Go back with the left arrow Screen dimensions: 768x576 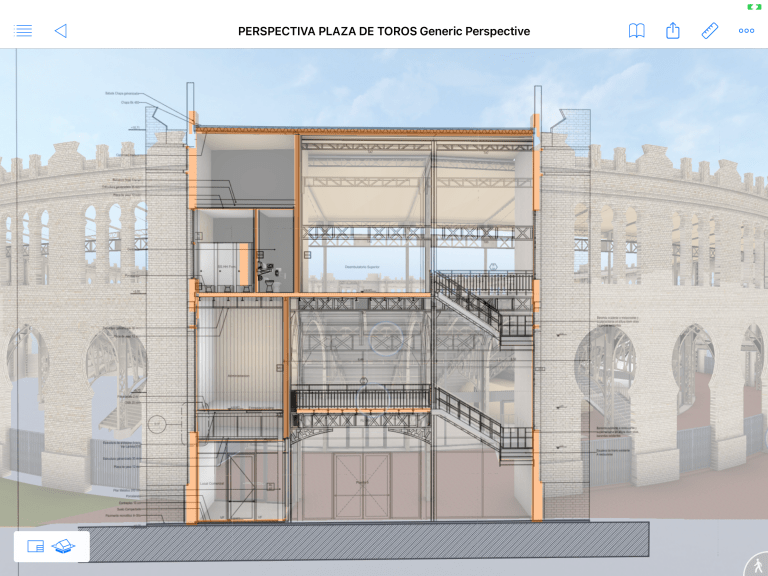pos(60,31)
